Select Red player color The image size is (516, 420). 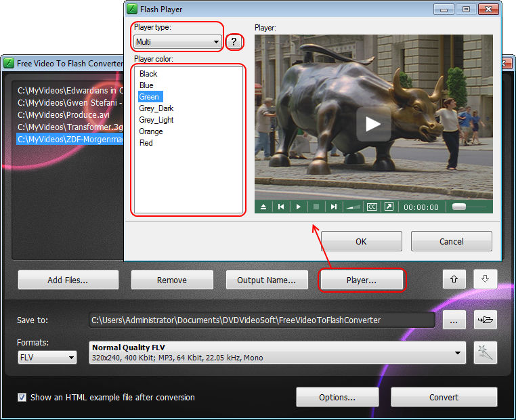click(x=146, y=143)
